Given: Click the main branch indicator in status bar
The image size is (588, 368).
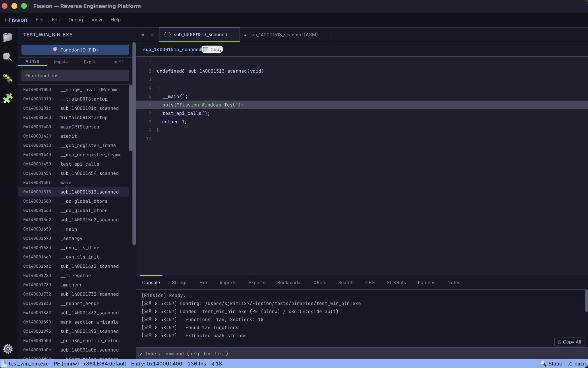Looking at the screenshot, I should pyautogui.click(x=577, y=364).
